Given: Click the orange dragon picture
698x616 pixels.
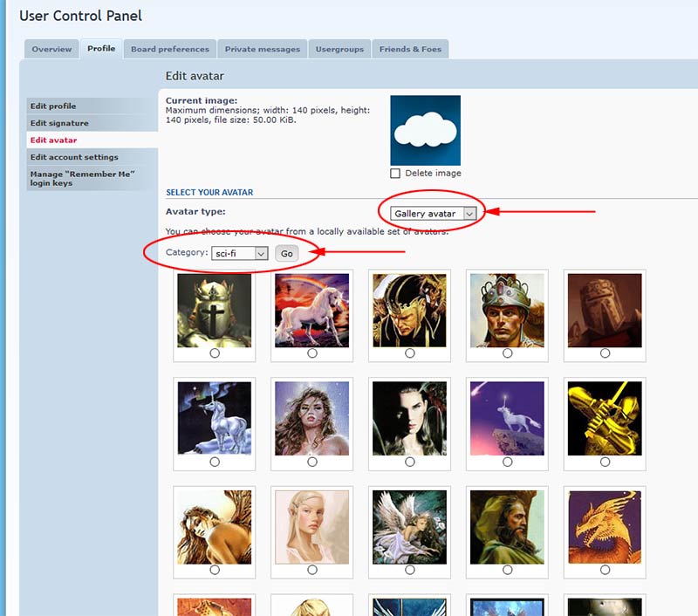Looking at the screenshot, I should pyautogui.click(x=605, y=527).
